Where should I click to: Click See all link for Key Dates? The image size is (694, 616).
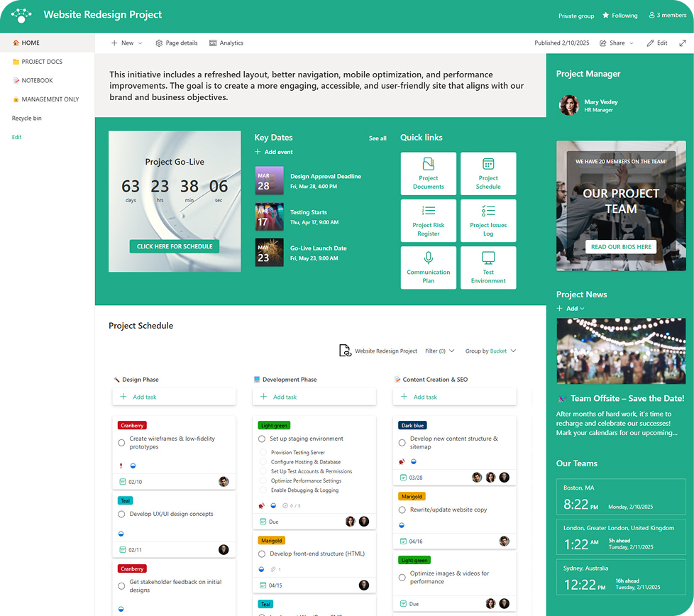pos(378,138)
